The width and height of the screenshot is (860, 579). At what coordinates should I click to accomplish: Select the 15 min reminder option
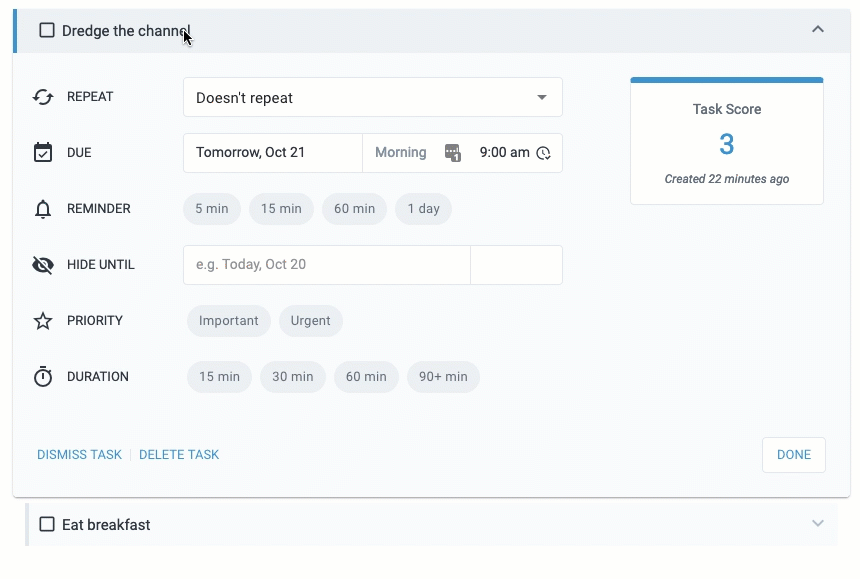click(281, 209)
